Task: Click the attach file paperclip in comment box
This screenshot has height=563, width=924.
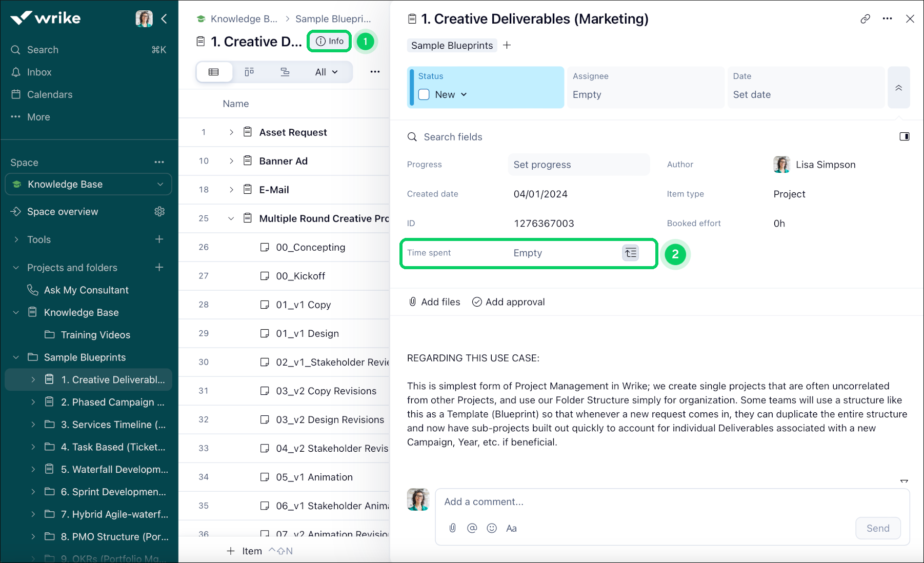Action: (x=452, y=528)
